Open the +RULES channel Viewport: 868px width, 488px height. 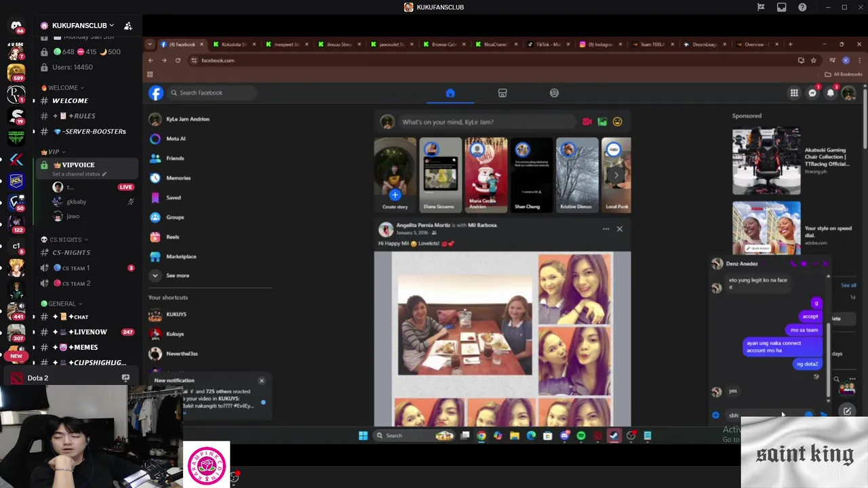pos(75,116)
